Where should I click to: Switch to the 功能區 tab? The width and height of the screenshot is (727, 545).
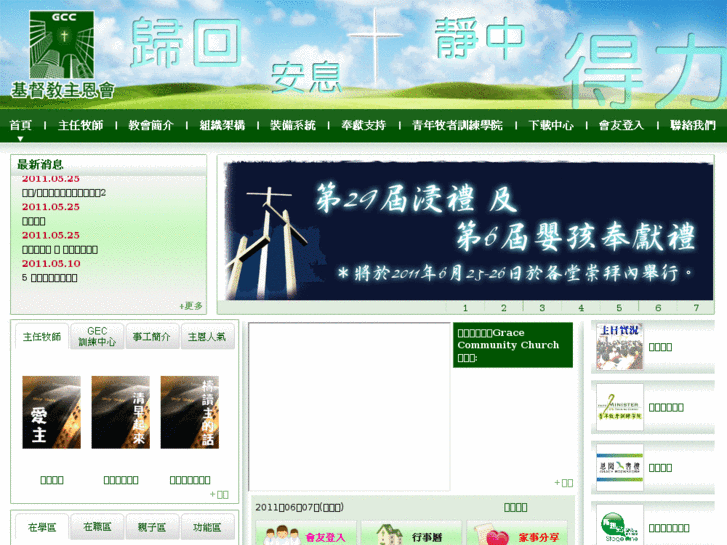(207, 527)
